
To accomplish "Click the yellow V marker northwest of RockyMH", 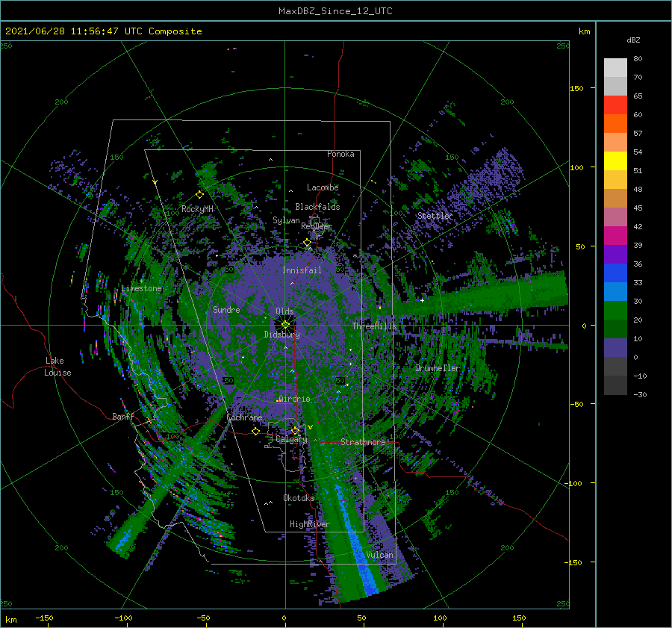I will pyautogui.click(x=155, y=182).
